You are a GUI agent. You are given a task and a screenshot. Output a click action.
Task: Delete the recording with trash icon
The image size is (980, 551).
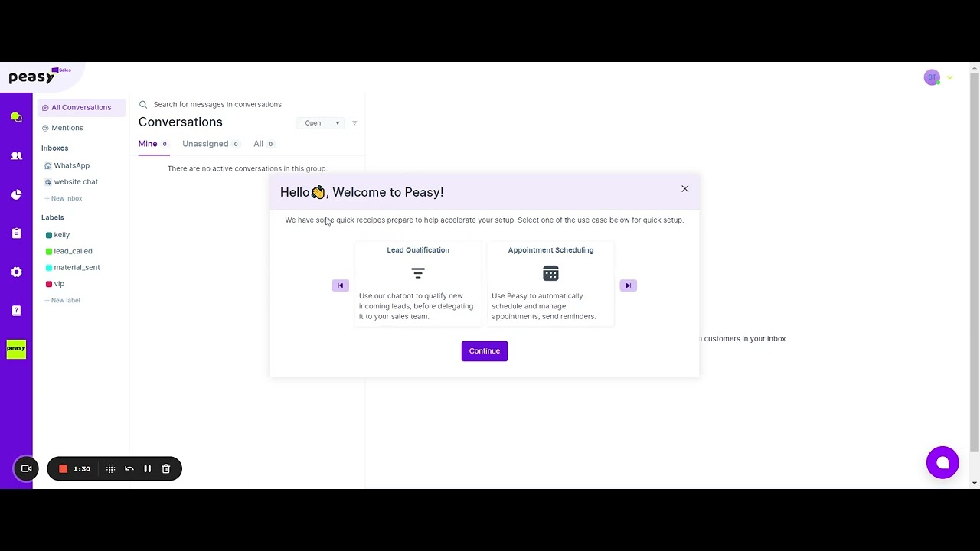pos(166,468)
